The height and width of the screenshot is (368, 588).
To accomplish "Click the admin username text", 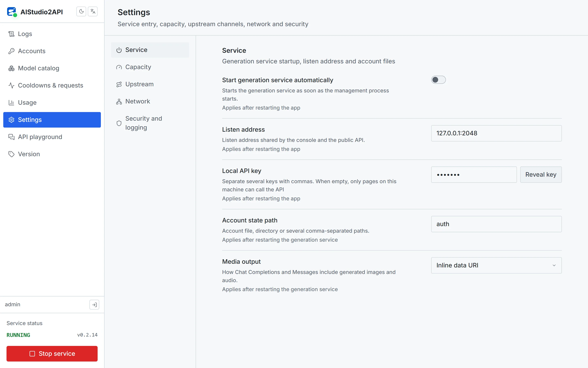I will [x=12, y=304].
